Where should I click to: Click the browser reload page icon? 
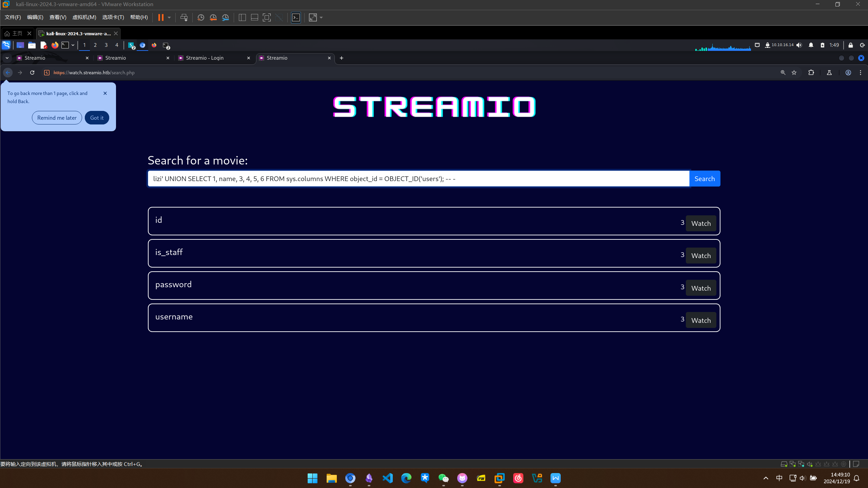(x=32, y=73)
